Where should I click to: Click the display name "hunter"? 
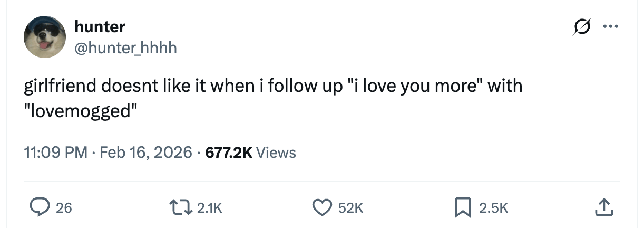(x=100, y=26)
